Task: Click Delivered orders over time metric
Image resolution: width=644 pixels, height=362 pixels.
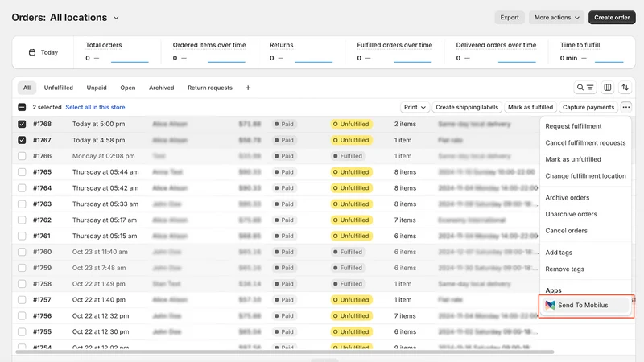Action: pos(496,51)
